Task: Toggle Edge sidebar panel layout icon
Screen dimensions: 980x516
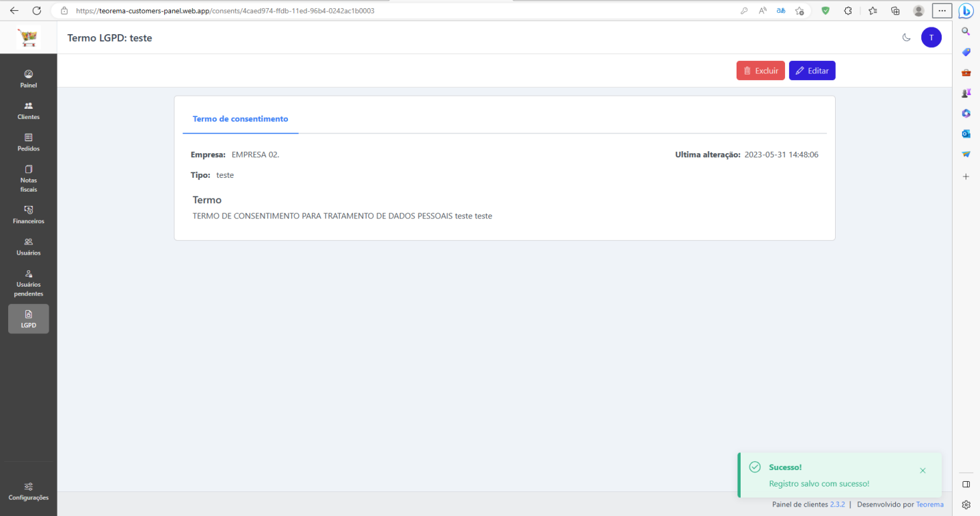Action: pyautogui.click(x=966, y=484)
